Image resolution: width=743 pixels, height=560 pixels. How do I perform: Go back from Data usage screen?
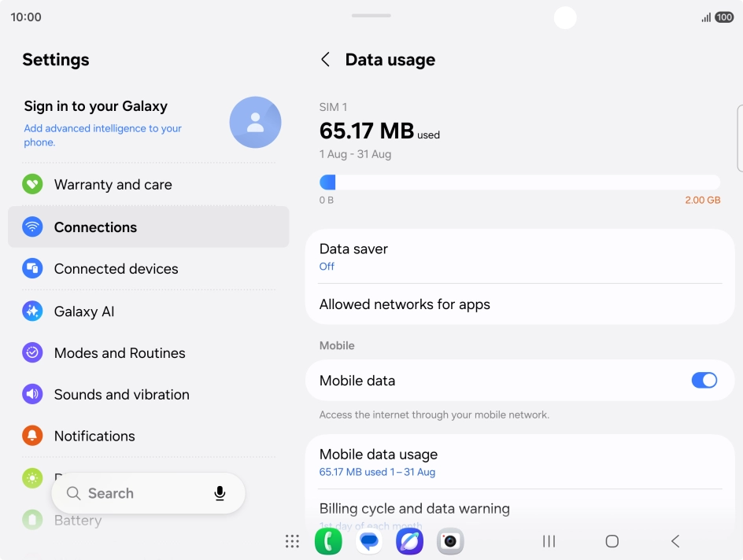[326, 60]
